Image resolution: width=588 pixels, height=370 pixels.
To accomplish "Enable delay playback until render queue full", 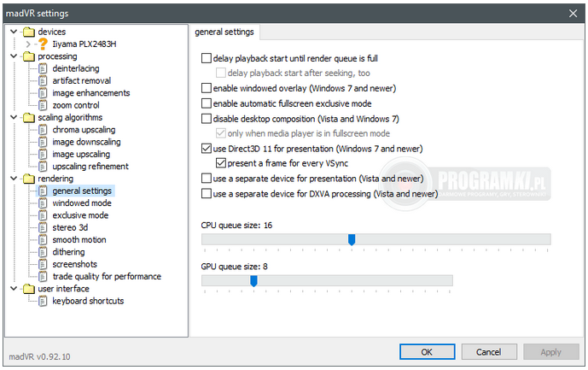I will pyautogui.click(x=207, y=58).
